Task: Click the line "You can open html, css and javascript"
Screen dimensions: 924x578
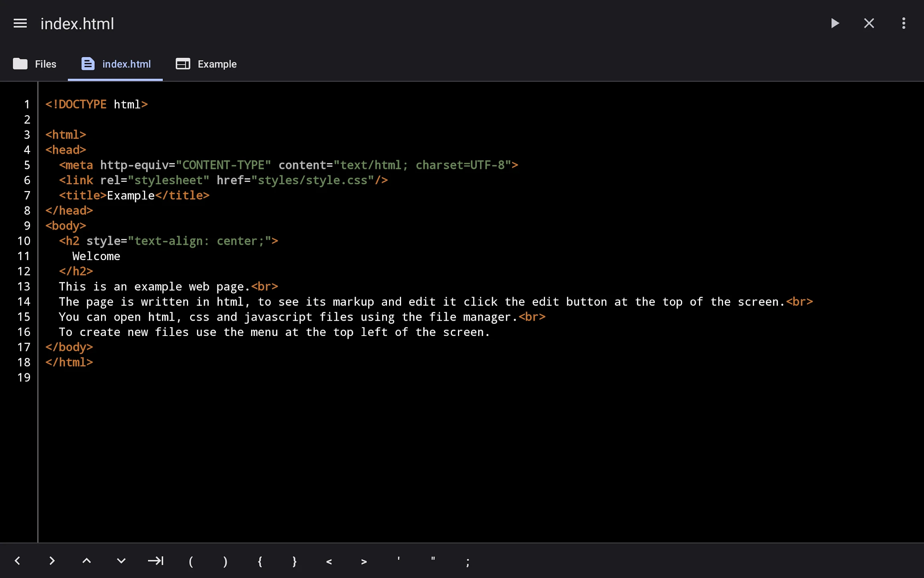Action: pos(302,317)
